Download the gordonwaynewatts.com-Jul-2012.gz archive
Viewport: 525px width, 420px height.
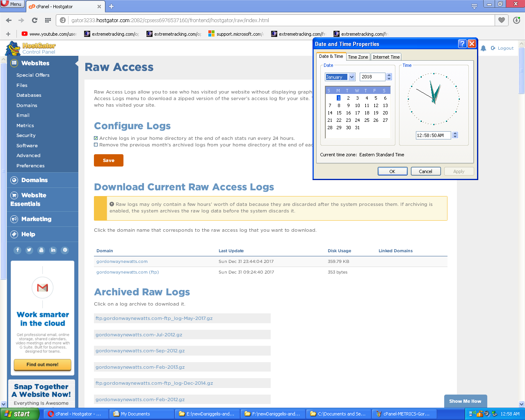[x=139, y=335]
